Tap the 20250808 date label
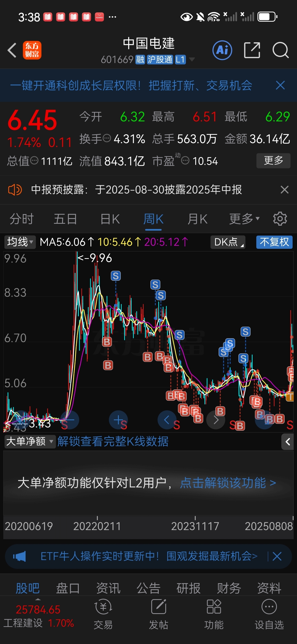Viewport: 297px width, 644px height. pos(269,526)
